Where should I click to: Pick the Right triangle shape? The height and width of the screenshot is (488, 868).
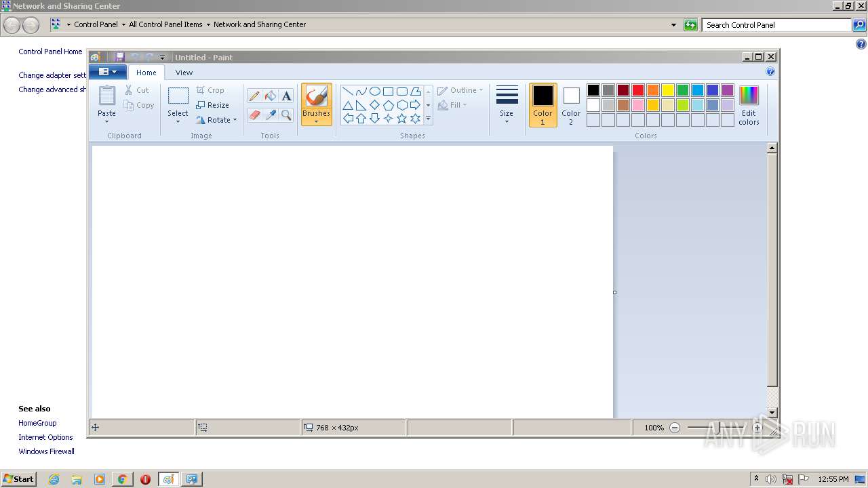point(361,105)
